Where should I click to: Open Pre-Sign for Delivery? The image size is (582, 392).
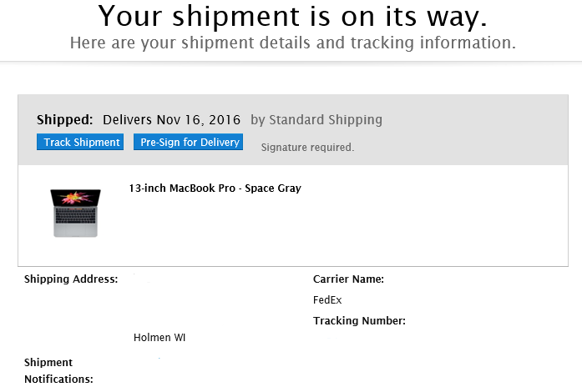click(x=188, y=142)
